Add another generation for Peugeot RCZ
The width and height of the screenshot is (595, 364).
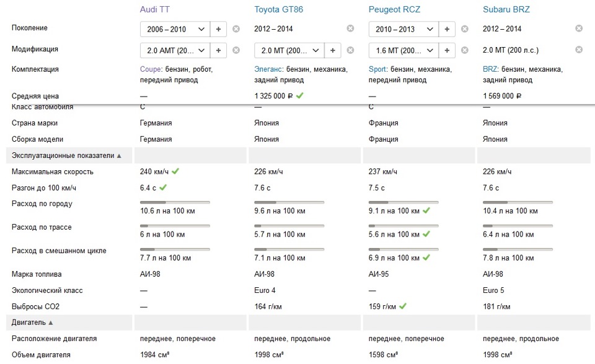click(x=447, y=29)
